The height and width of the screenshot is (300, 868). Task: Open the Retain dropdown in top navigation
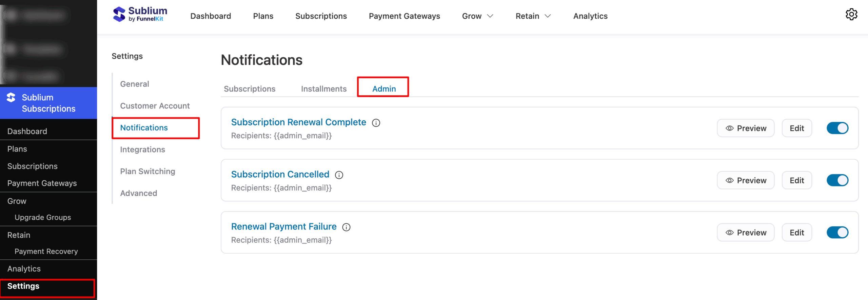point(532,16)
